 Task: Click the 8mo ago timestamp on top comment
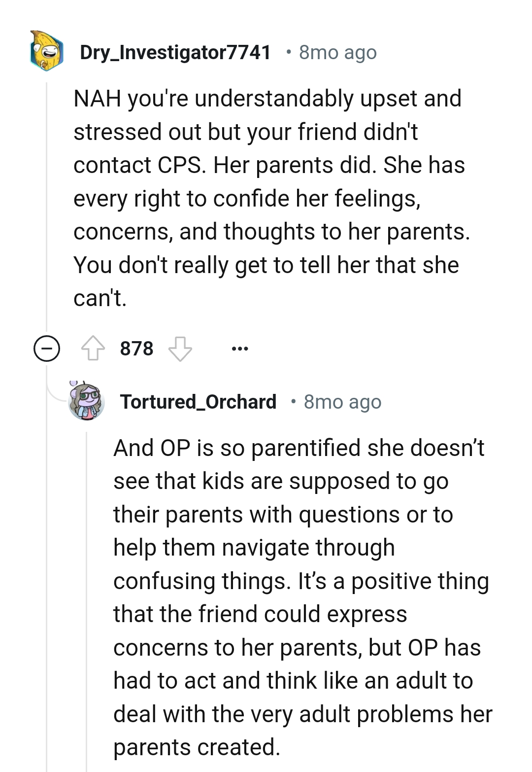pos(337,53)
